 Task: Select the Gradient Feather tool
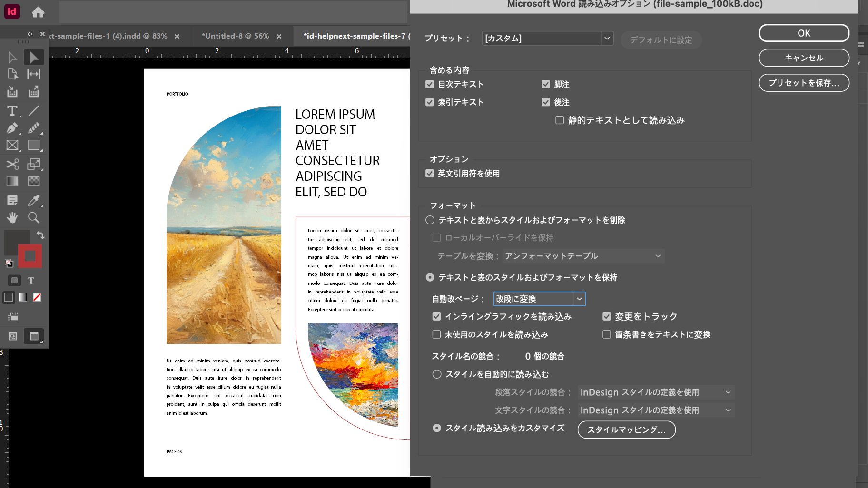pos(33,181)
